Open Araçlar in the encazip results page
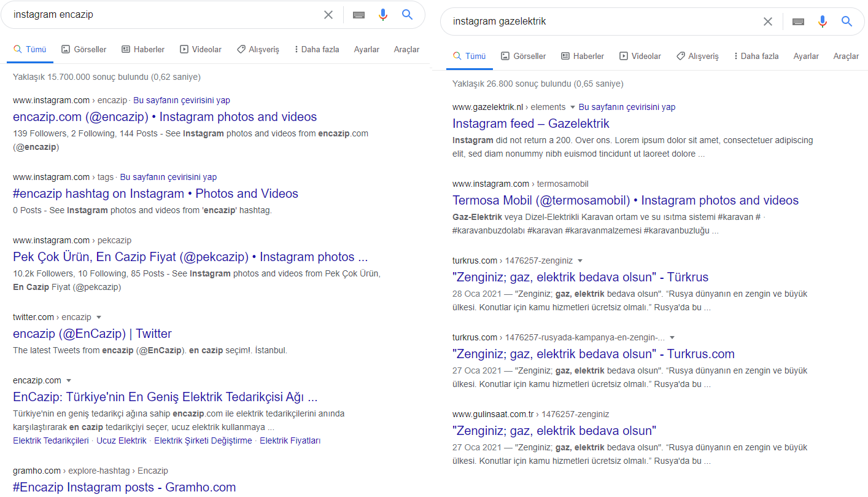The height and width of the screenshot is (497, 868). point(406,49)
